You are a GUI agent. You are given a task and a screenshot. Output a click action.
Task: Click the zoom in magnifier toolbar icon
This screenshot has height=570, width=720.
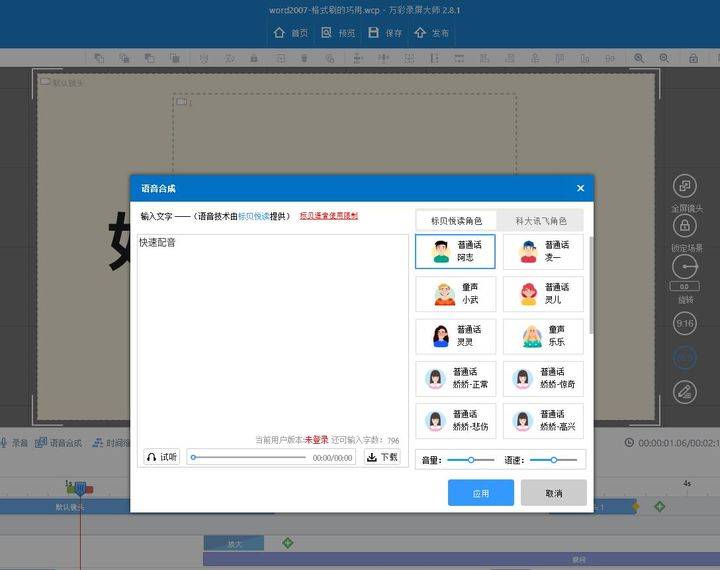(639, 58)
